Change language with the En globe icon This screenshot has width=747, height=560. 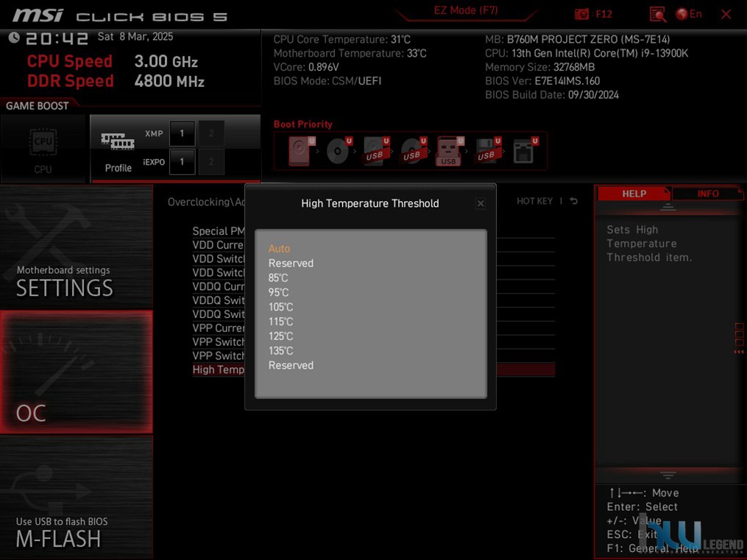coord(688,14)
